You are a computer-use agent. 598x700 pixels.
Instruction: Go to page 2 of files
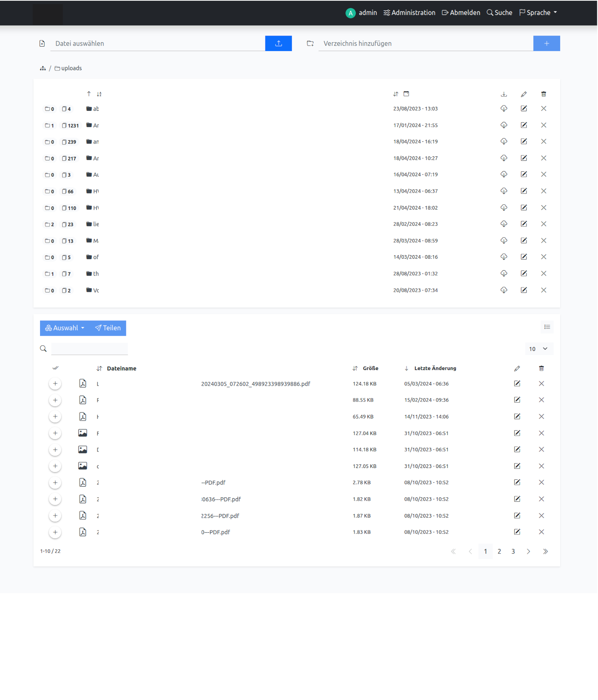click(499, 551)
